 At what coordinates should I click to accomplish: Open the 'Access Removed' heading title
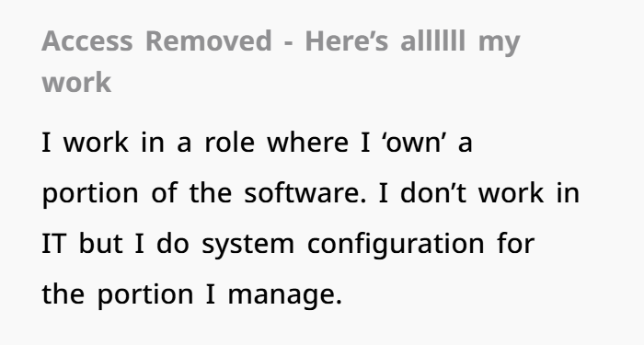pyautogui.click(x=281, y=62)
